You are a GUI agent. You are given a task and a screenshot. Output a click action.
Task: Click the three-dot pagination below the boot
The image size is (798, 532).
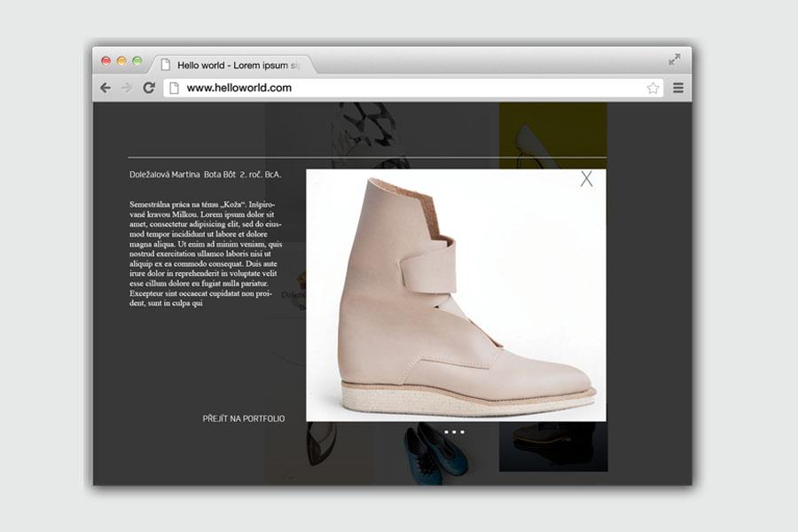click(454, 432)
